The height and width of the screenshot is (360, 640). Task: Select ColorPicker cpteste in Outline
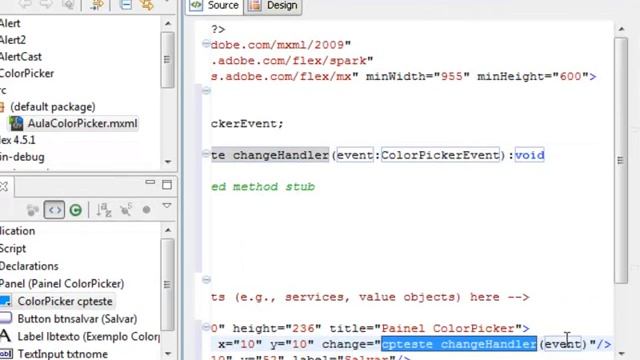(65, 301)
